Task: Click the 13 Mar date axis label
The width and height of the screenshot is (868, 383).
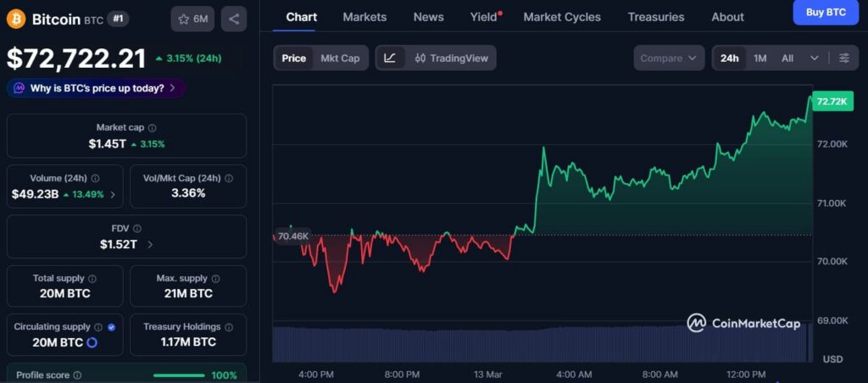Action: [x=487, y=375]
